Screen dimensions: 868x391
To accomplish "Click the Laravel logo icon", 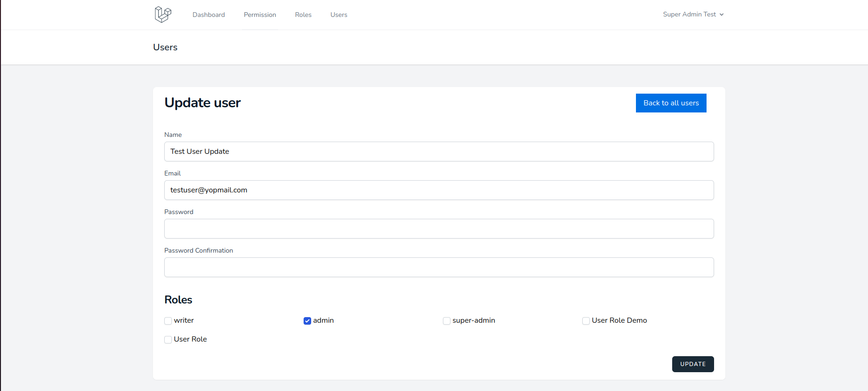I will point(163,15).
